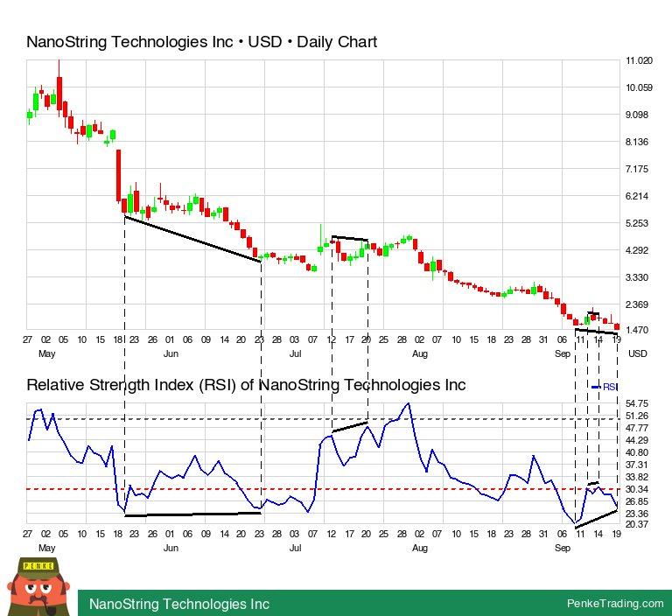Click the RSI low point near 20.37 in September
The image size is (672, 616).
(575, 522)
